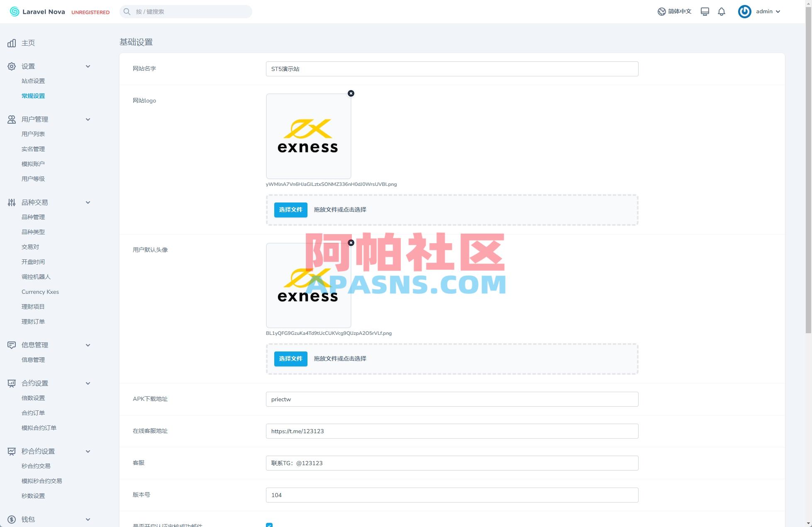Click the 网站名字 input field

pyautogui.click(x=451, y=68)
